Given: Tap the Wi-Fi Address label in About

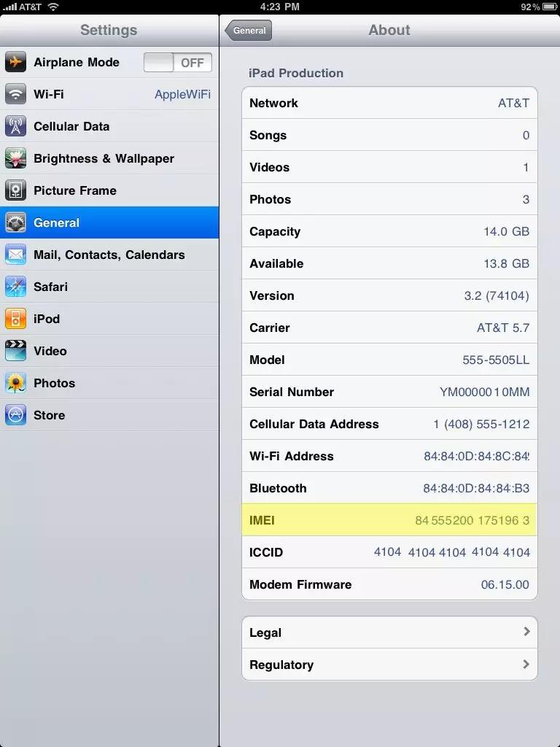Looking at the screenshot, I should (292, 456).
